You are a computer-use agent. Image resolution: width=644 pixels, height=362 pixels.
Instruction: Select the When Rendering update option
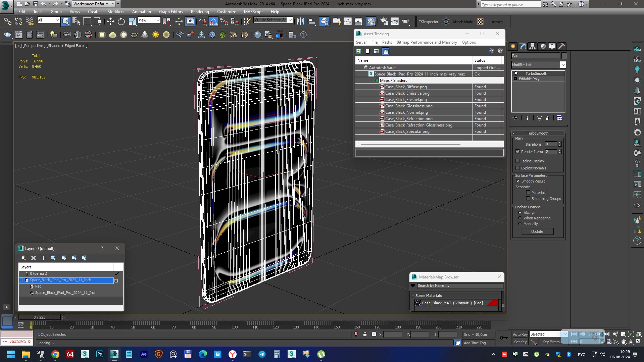pyautogui.click(x=520, y=218)
